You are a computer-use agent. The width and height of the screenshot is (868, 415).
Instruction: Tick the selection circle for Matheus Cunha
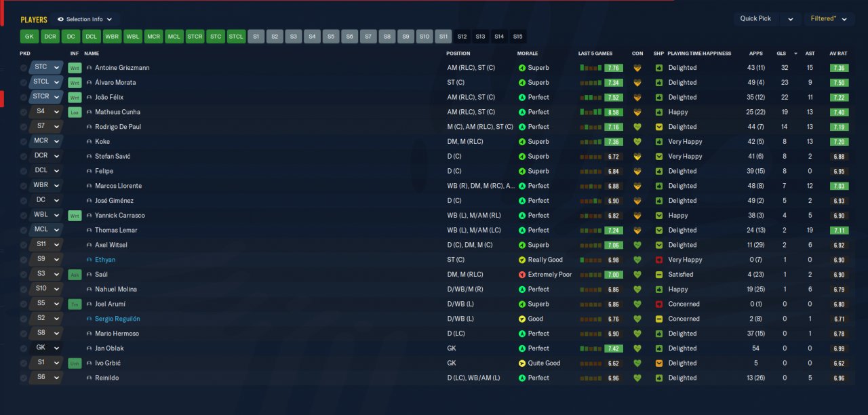[24, 112]
